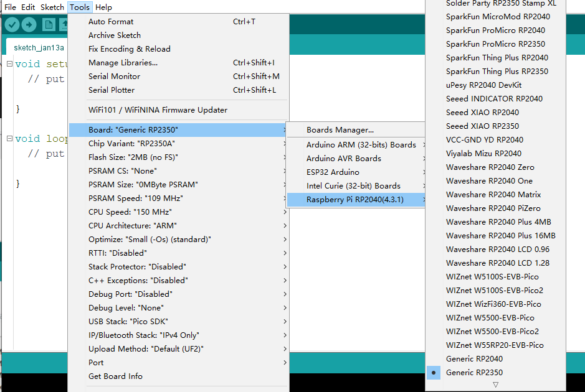Open the Help menu

103,7
